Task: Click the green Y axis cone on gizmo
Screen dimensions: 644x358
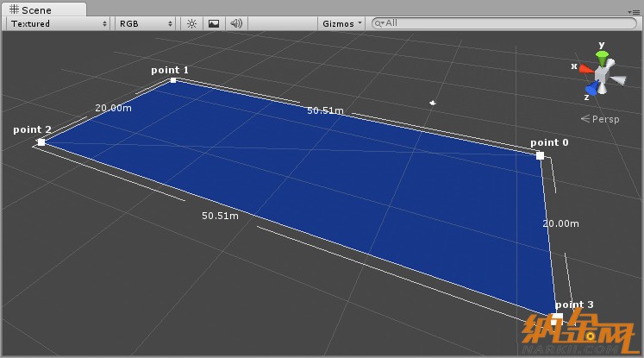Action: click(602, 58)
